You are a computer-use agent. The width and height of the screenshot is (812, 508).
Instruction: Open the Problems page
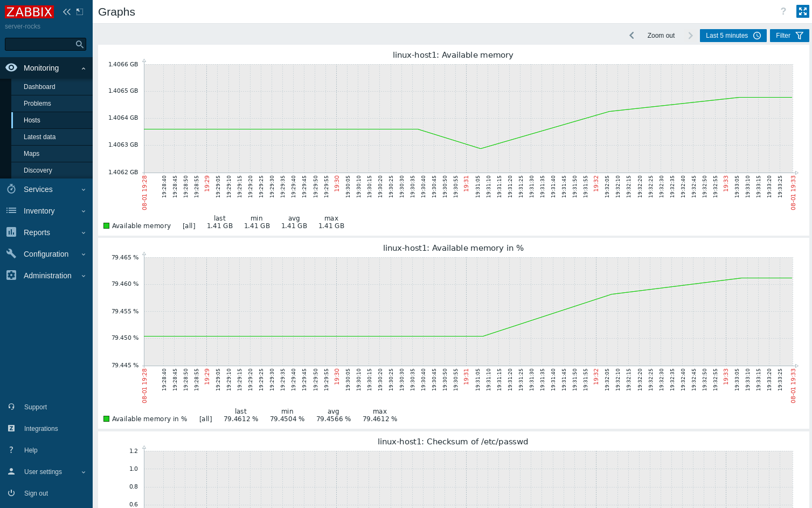pyautogui.click(x=37, y=104)
